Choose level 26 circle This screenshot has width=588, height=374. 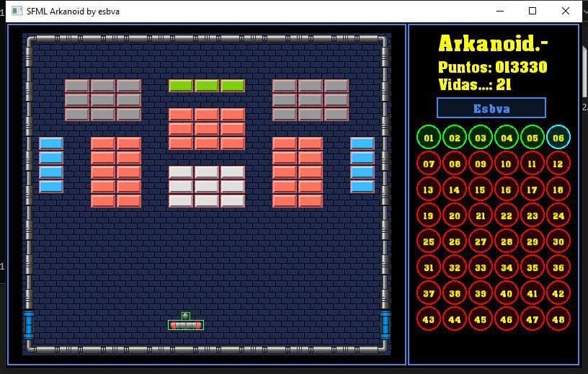point(455,241)
